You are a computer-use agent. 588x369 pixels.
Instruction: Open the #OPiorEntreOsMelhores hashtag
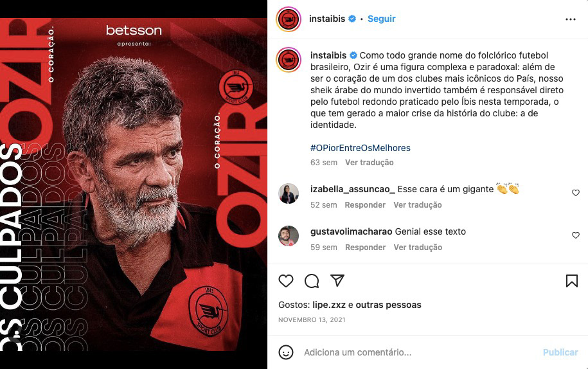point(361,148)
